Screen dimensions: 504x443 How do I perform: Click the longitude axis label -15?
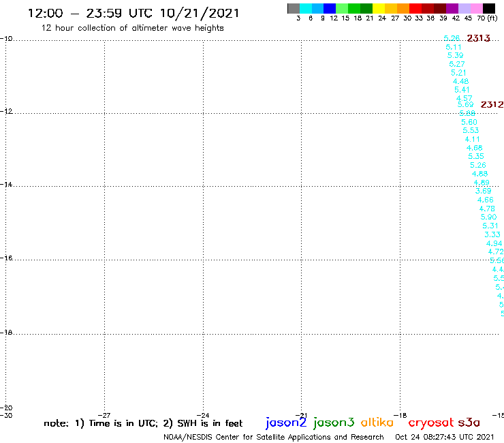pos(499,415)
